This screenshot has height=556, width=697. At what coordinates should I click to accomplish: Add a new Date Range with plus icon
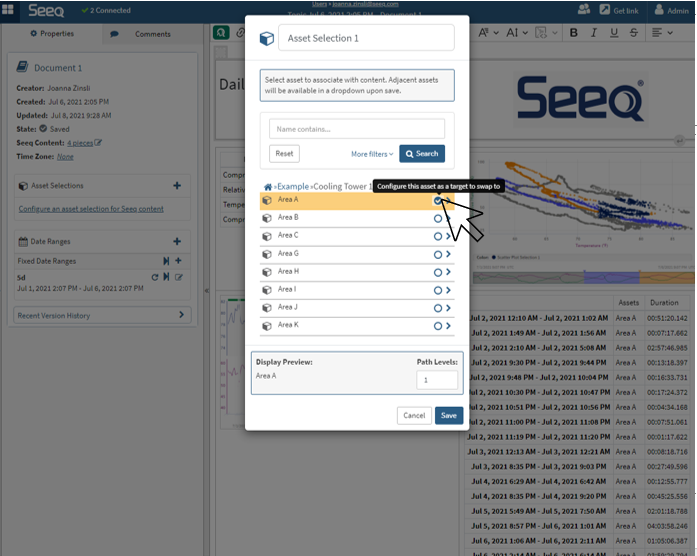click(177, 241)
